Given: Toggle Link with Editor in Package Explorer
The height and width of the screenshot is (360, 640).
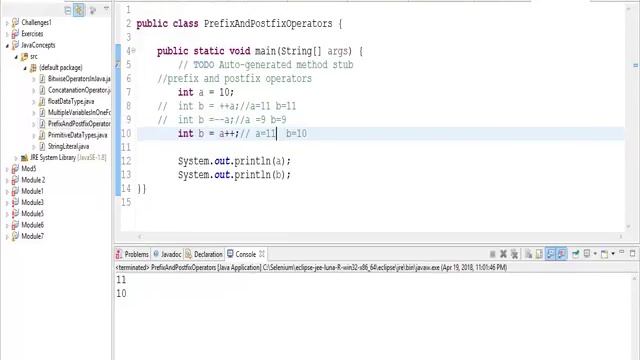Looking at the screenshot, I should pos(79,10).
